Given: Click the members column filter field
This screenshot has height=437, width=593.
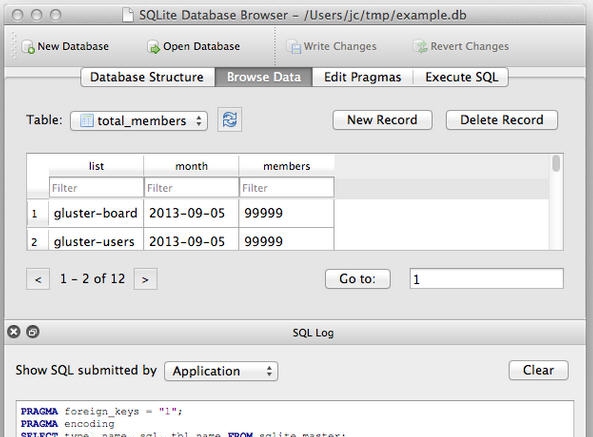Looking at the screenshot, I should (287, 188).
